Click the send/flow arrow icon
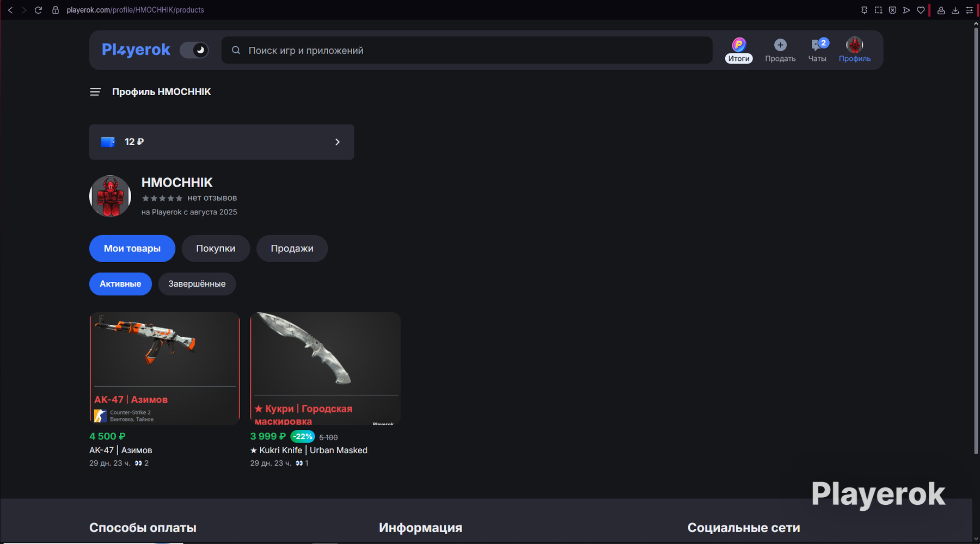Screen dimensions: 980x544 click(906, 10)
